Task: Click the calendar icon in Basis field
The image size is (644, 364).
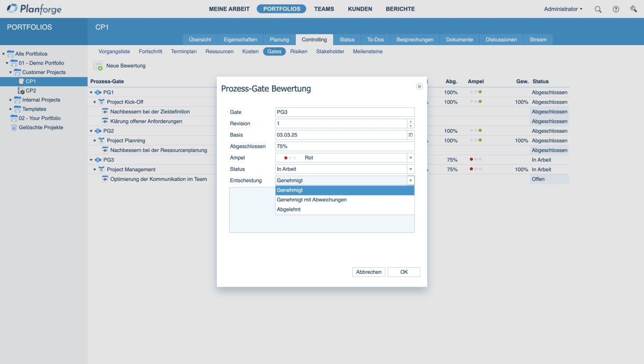Action: [411, 135]
